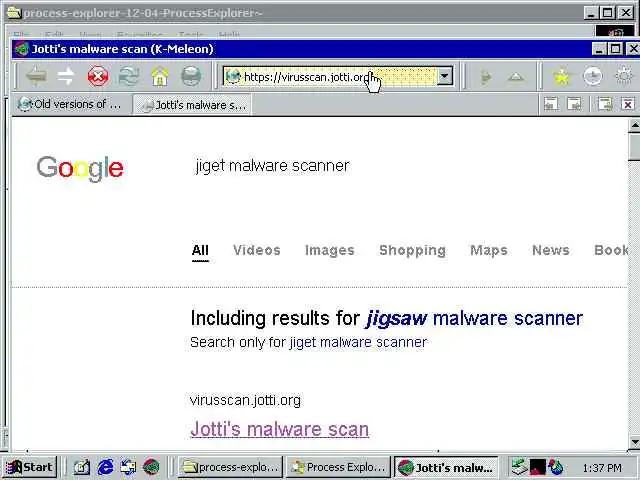Click the previous tab icon on the tab bar
Viewport: 640px width, 480px height.
coord(551,104)
